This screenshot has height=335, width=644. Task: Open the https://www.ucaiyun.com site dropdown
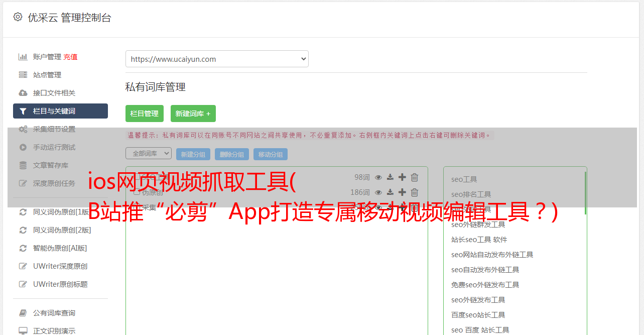pyautogui.click(x=217, y=59)
